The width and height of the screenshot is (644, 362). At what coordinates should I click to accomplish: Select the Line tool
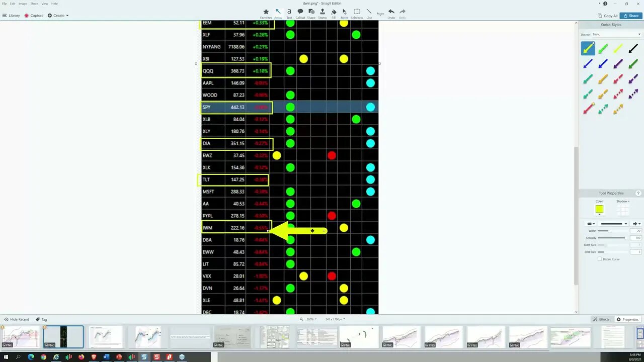[x=369, y=13]
